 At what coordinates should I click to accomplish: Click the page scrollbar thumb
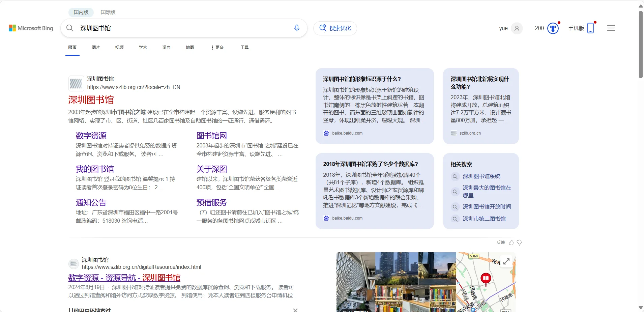pyautogui.click(x=641, y=44)
